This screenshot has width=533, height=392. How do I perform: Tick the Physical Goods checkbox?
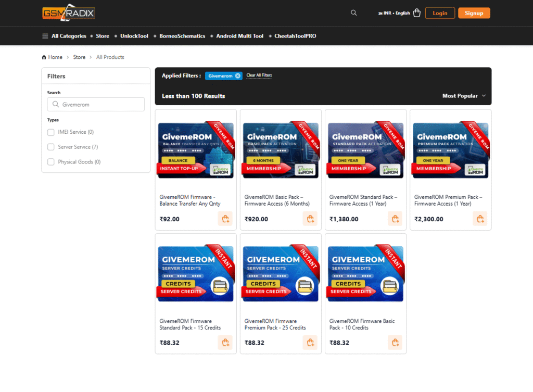point(51,162)
